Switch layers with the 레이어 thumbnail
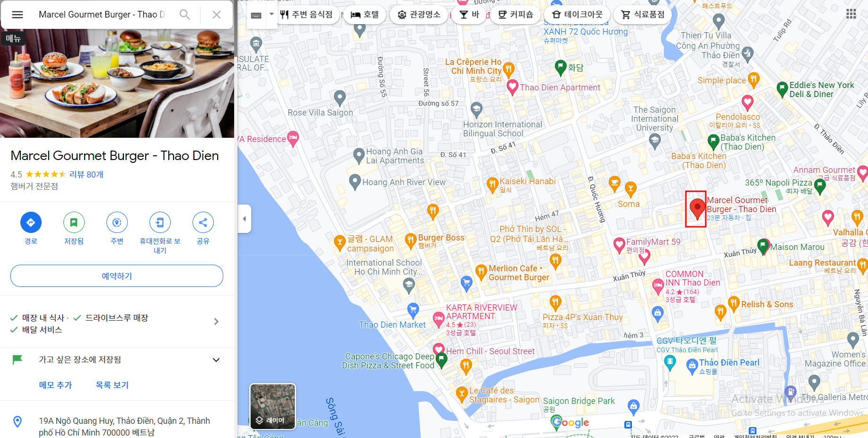Screen dimensions: 868x438 273,407
